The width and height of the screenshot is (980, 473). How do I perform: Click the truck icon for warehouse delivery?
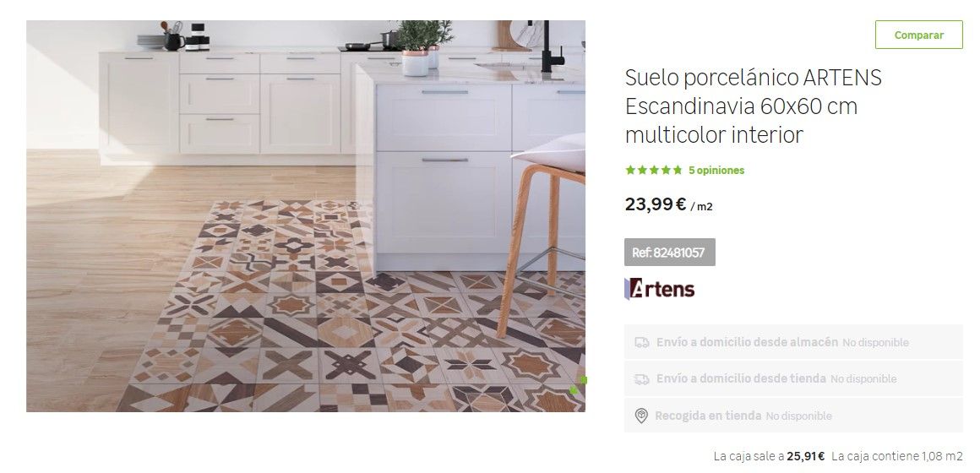642,342
